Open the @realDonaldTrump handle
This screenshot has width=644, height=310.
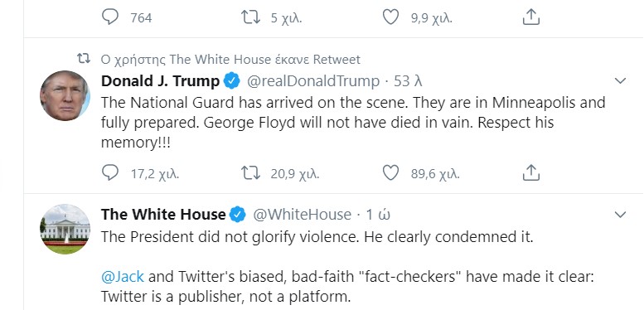313,81
